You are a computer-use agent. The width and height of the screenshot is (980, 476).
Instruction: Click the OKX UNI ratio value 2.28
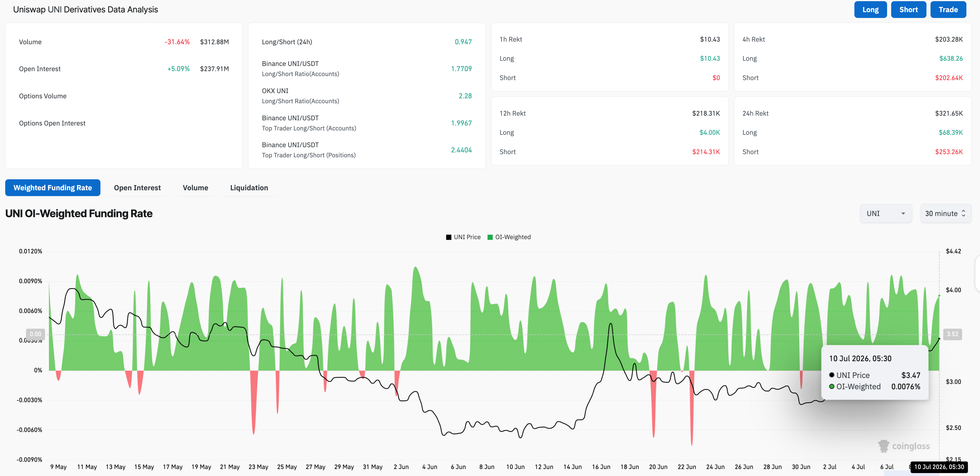click(465, 96)
